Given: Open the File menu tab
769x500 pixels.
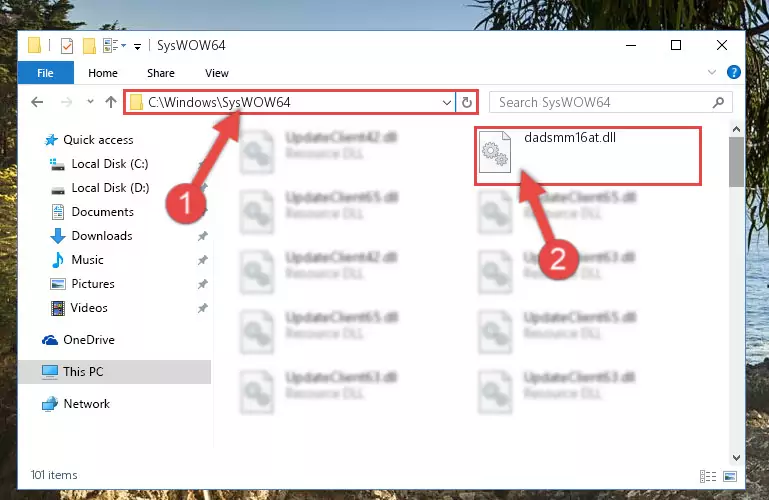Looking at the screenshot, I should click(45, 73).
